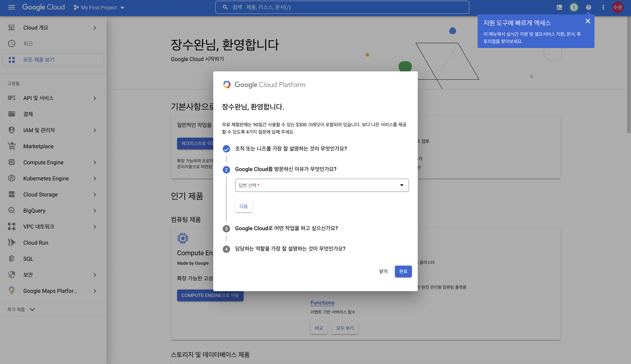Click the 완료 button
The height and width of the screenshot is (364, 631).
pos(403,271)
